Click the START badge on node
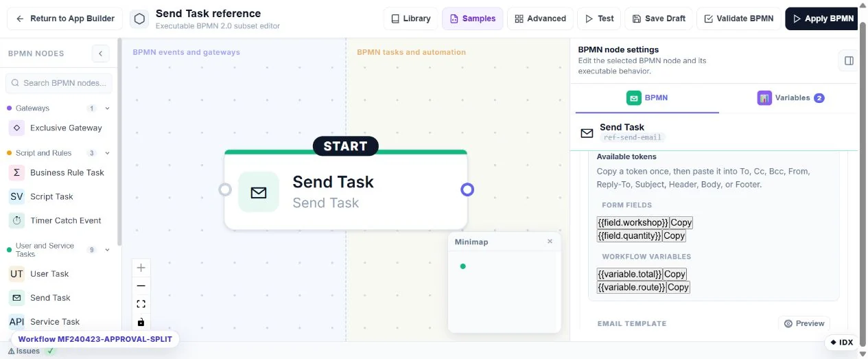This screenshot has width=868, height=359. tap(346, 146)
